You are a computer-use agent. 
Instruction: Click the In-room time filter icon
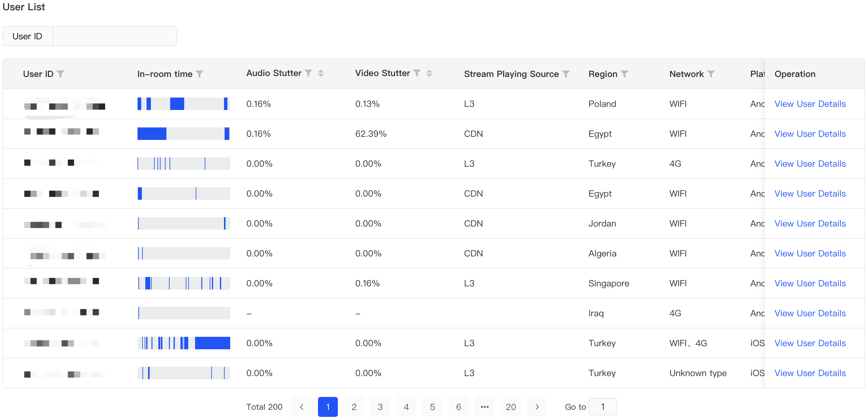[199, 74]
